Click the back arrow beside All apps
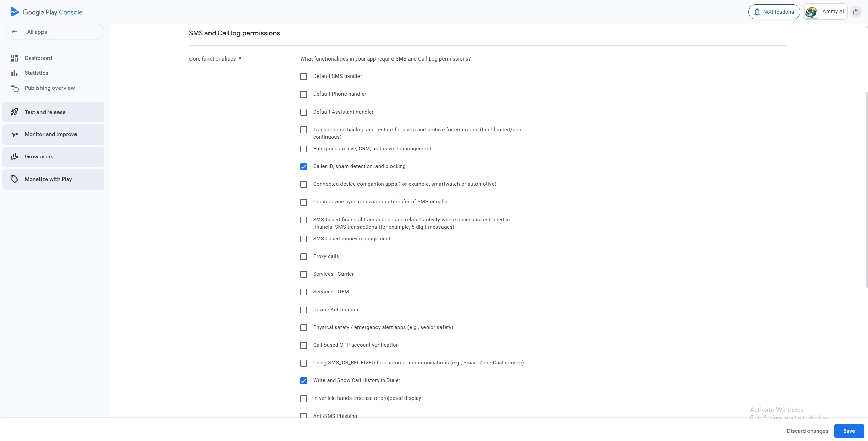868x441 pixels. (x=14, y=32)
